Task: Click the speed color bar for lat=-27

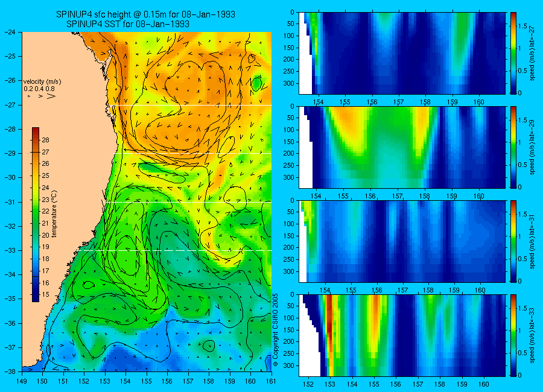Action: click(513, 53)
